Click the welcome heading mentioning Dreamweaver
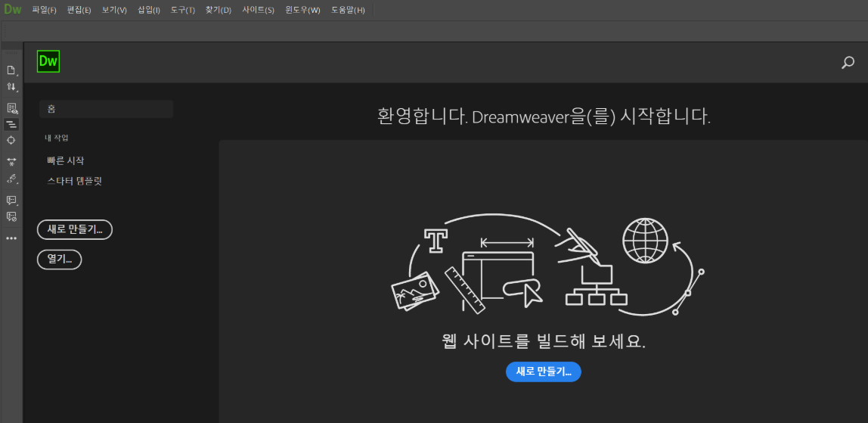 click(544, 117)
